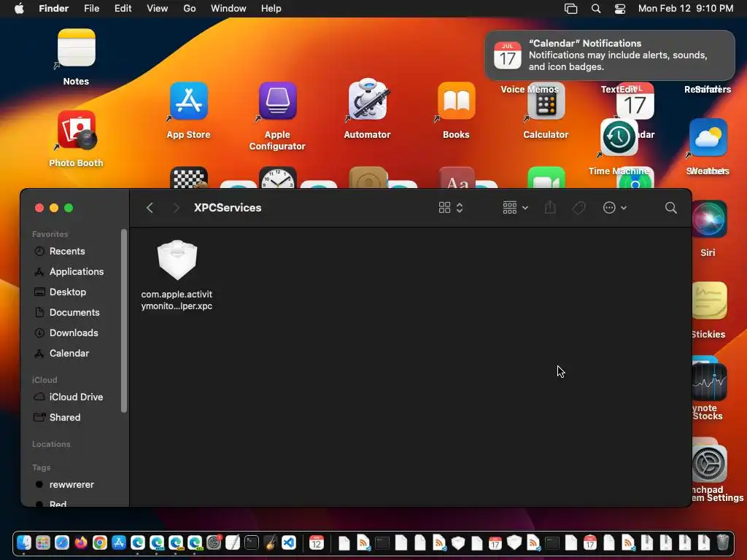The width and height of the screenshot is (747, 560).
Task: Click the forward navigation arrow in Finder
Action: [x=177, y=208]
